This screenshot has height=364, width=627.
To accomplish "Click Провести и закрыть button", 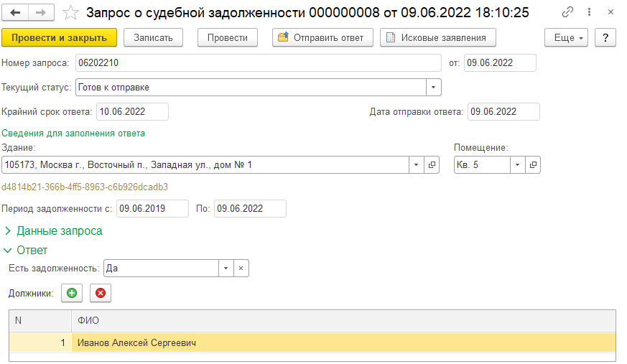I will coord(59,38).
